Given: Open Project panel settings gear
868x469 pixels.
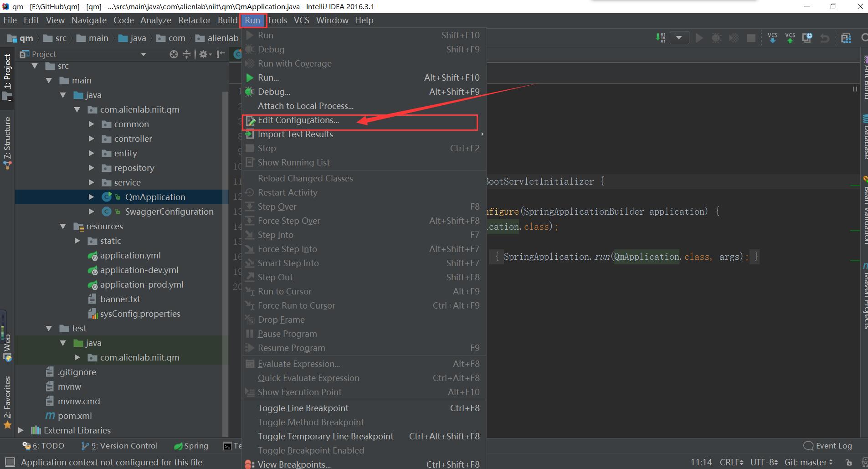Looking at the screenshot, I should 204,54.
